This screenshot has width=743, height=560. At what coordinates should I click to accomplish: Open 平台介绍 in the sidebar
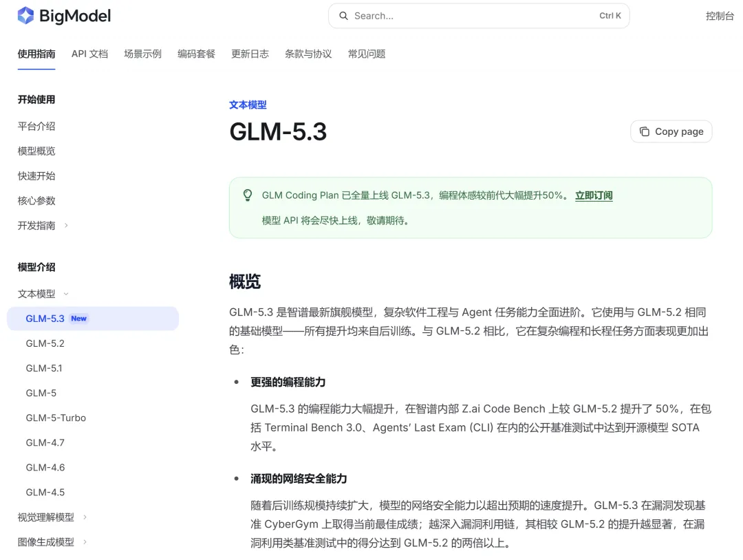(x=36, y=126)
